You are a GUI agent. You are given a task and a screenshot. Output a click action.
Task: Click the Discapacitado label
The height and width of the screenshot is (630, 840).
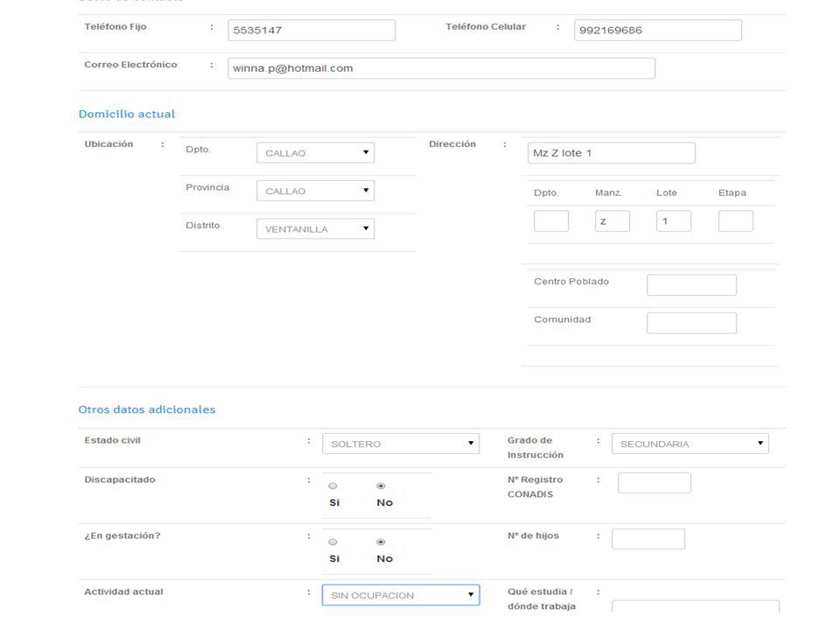click(120, 479)
